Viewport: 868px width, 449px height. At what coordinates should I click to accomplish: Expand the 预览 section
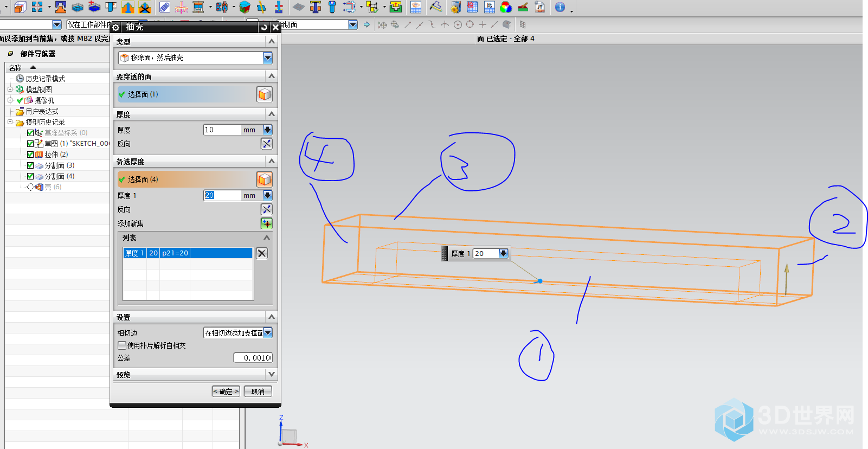coord(272,374)
